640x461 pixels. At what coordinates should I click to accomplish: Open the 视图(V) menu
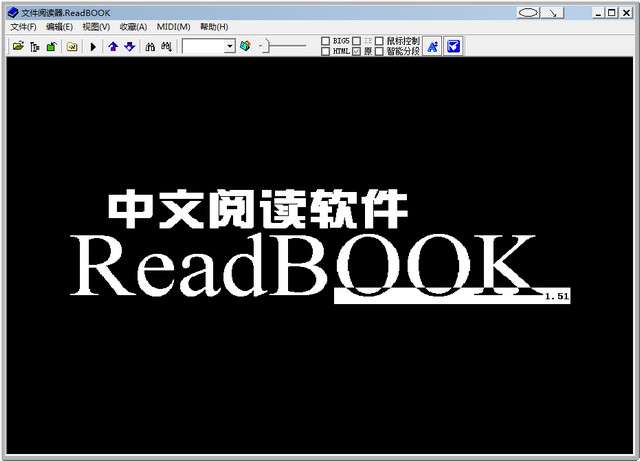tap(96, 27)
